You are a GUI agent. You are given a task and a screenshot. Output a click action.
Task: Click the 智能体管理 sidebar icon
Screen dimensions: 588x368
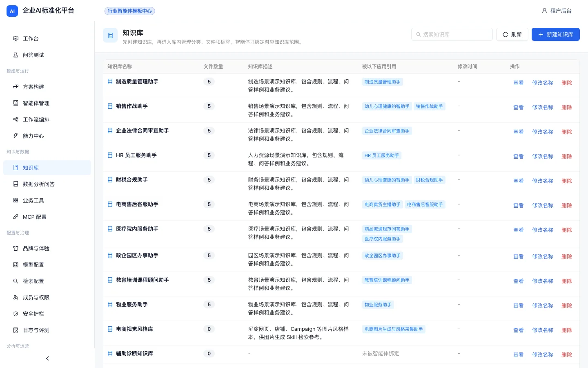point(16,103)
